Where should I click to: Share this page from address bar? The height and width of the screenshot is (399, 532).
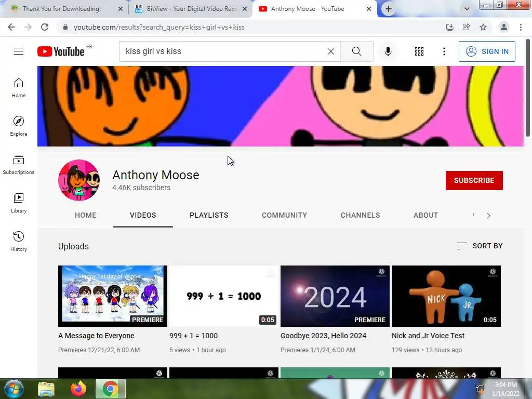pyautogui.click(x=466, y=27)
